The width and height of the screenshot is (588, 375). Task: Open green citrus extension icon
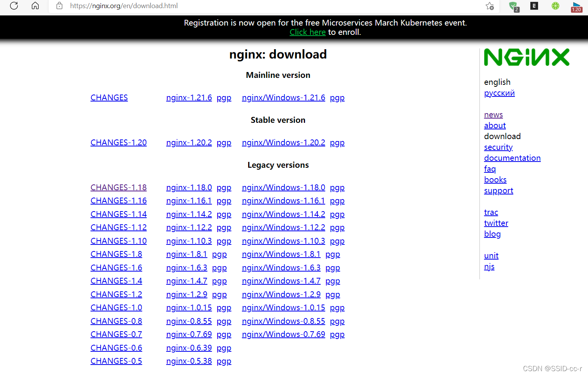pos(555,6)
